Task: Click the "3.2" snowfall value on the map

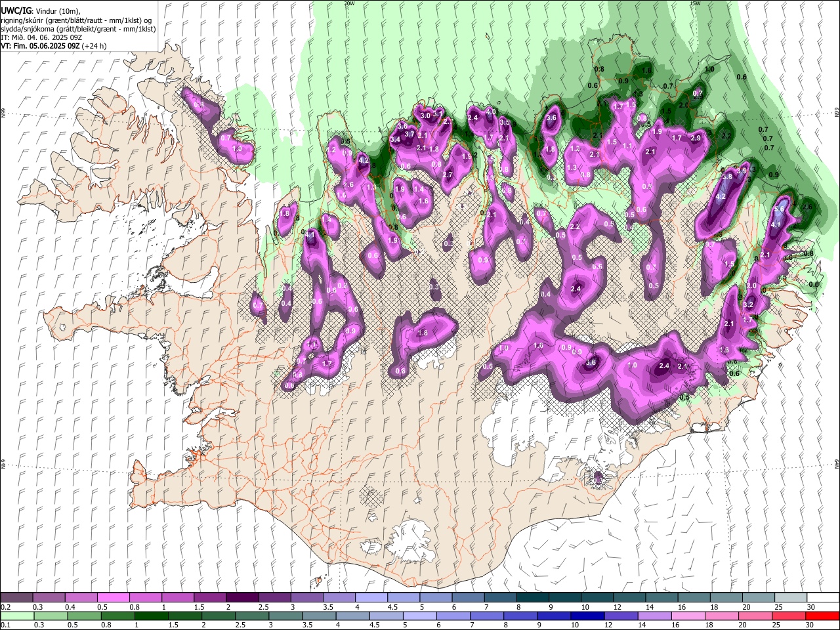Action: [747, 305]
